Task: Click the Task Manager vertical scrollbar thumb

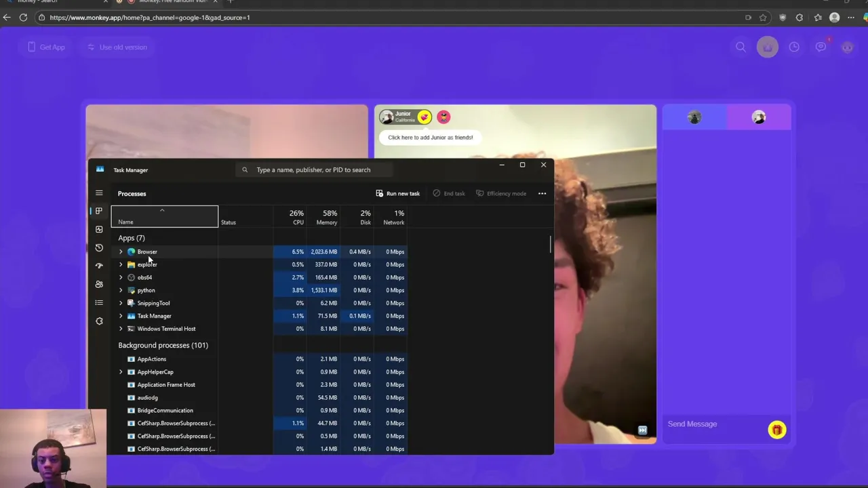Action: pyautogui.click(x=551, y=244)
